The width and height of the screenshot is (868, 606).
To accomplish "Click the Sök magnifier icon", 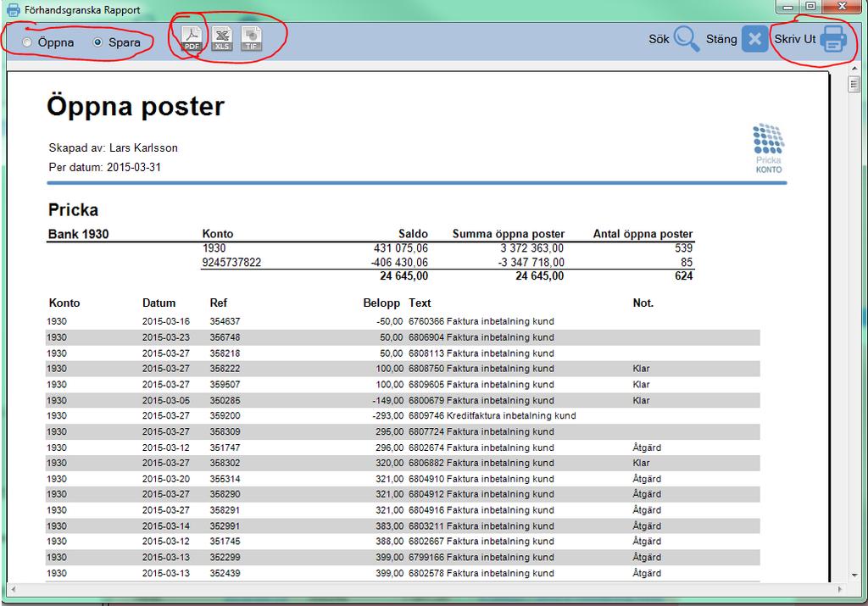I will pyautogui.click(x=687, y=39).
